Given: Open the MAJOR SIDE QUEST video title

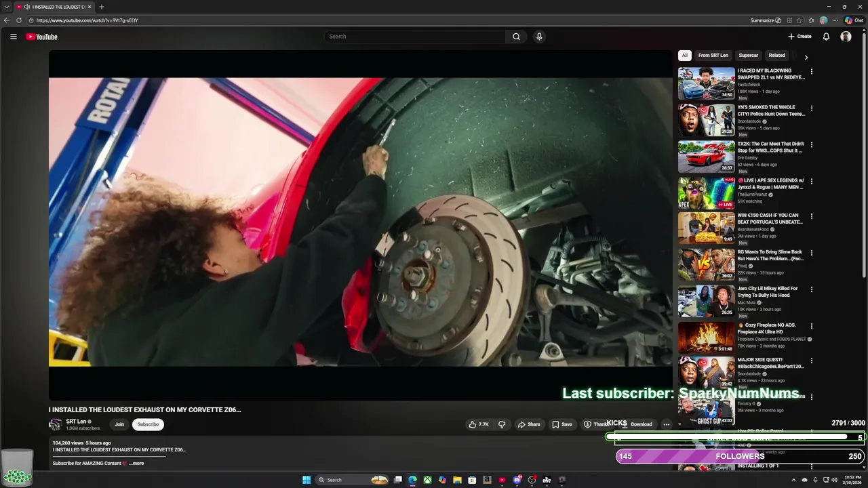Looking at the screenshot, I should click(x=770, y=363).
